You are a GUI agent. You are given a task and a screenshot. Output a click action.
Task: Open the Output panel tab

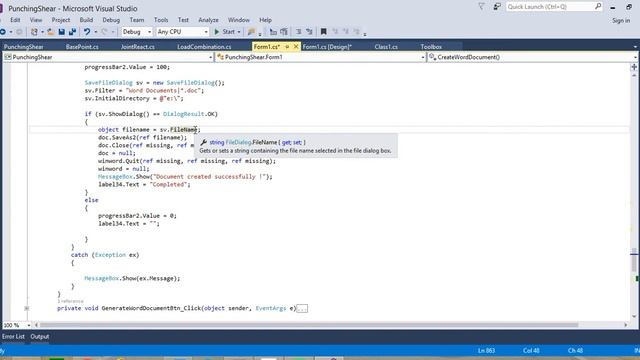click(x=40, y=337)
